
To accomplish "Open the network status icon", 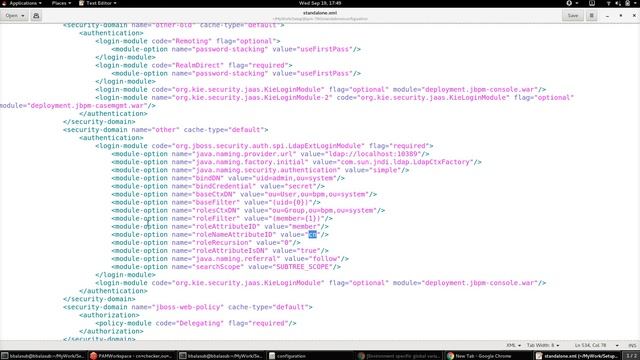I will pos(608,3).
